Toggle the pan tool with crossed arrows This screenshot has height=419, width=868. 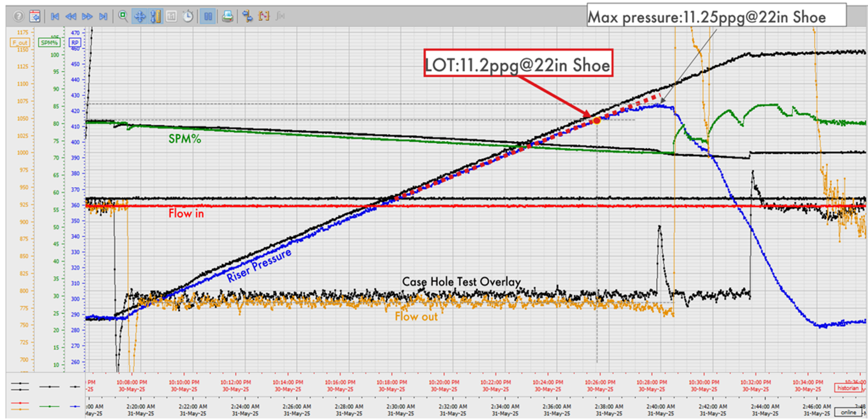(x=141, y=17)
